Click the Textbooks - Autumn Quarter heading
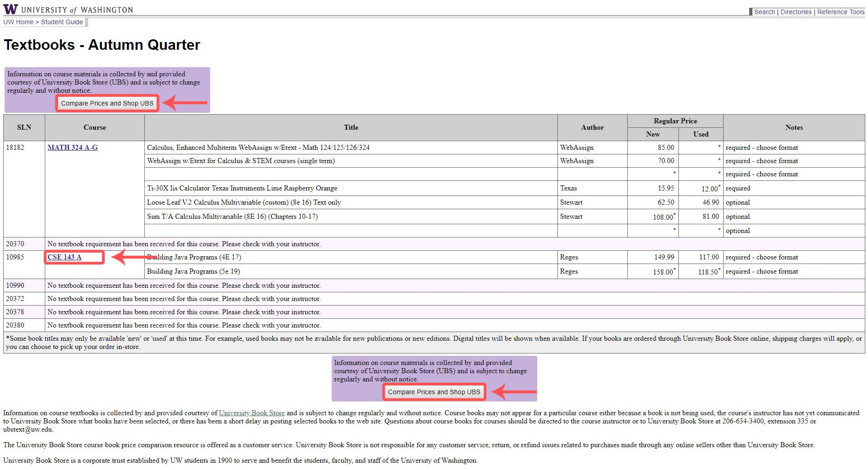This screenshot has height=470, width=868. pos(102,45)
